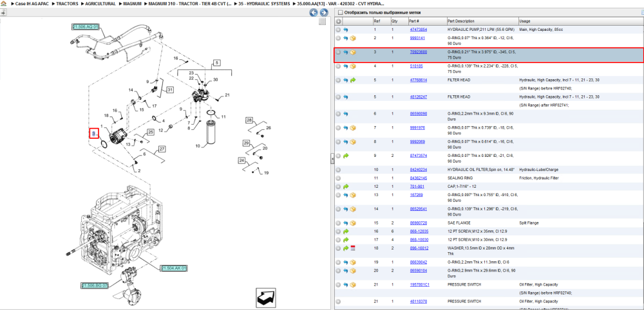Click green arrow icon for part 87473574
Screen dimensions: 644x310
(x=345, y=156)
